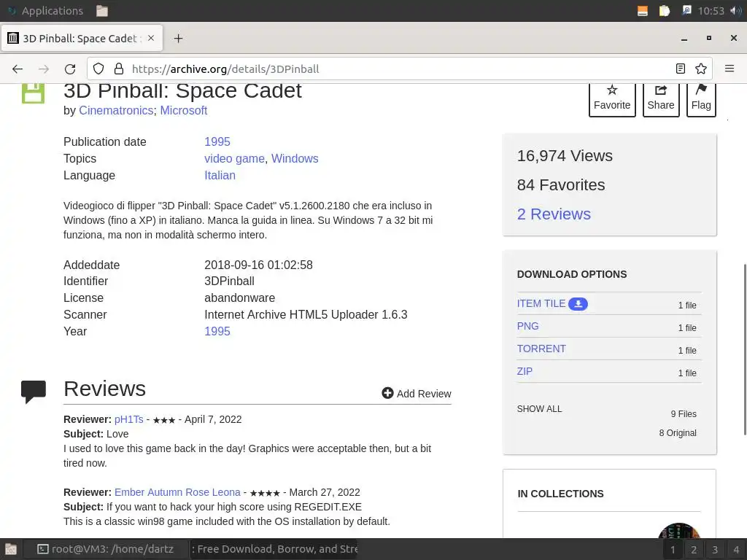747x560 pixels.
Task: Click the notes tray icon in top panel
Action: [x=664, y=11]
